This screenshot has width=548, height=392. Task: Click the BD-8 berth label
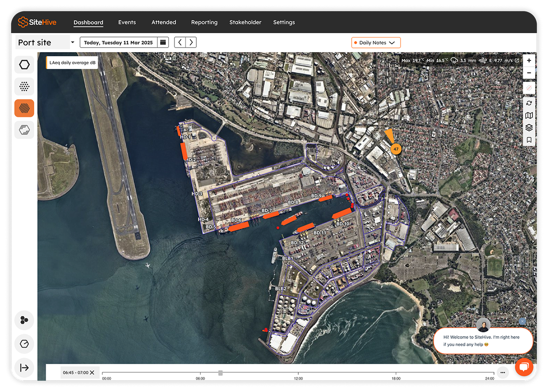293,202
